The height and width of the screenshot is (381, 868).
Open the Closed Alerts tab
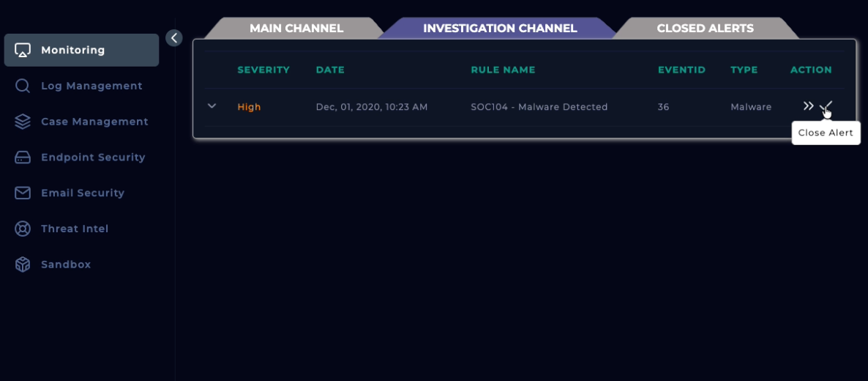705,29
